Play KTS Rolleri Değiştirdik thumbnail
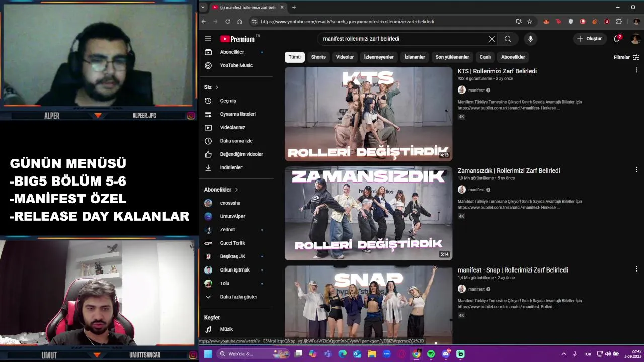This screenshot has width=644, height=362. pyautogui.click(x=368, y=114)
